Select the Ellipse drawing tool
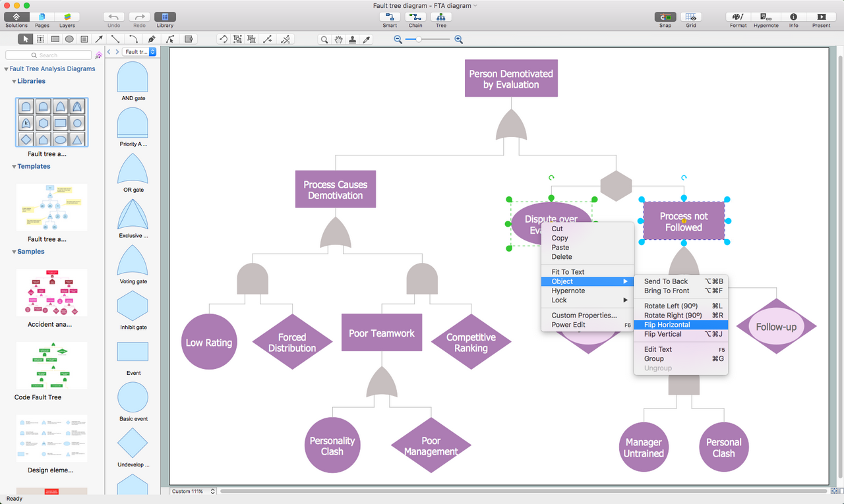Screen dimensions: 844x504 [69, 40]
